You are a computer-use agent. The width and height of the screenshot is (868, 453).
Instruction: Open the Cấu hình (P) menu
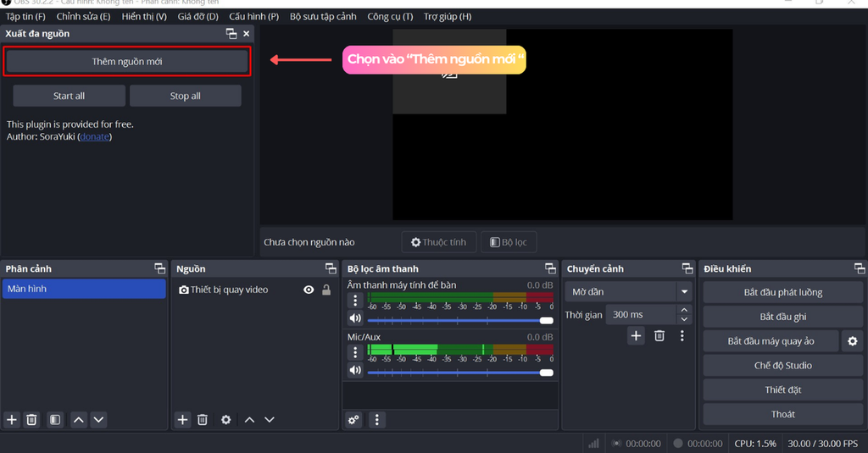pos(253,17)
